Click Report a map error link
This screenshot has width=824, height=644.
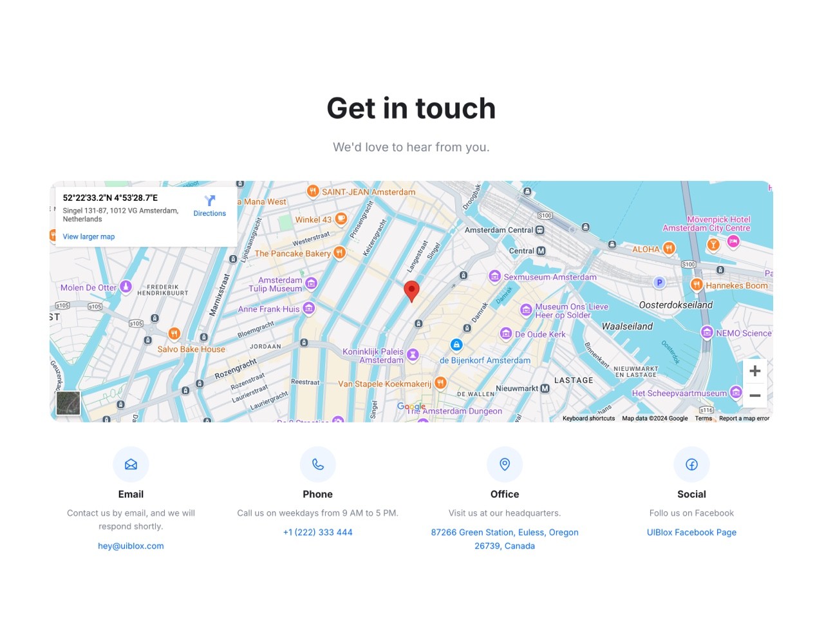pyautogui.click(x=744, y=418)
